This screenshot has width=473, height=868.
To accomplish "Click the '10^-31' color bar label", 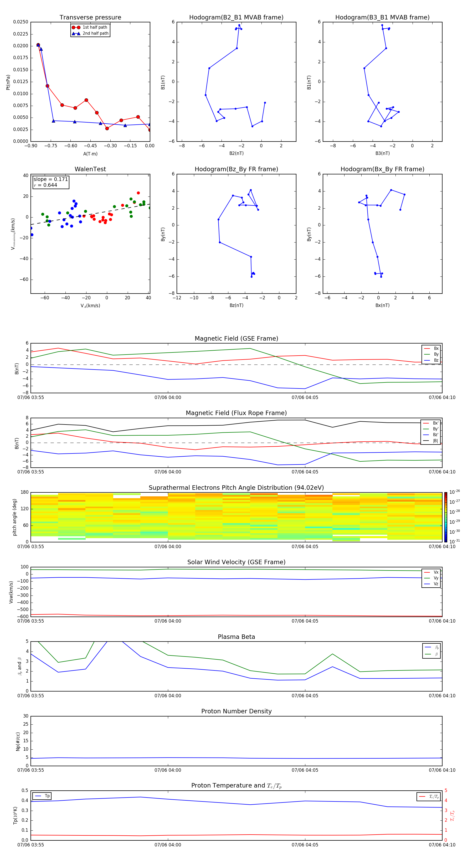I will (455, 542).
